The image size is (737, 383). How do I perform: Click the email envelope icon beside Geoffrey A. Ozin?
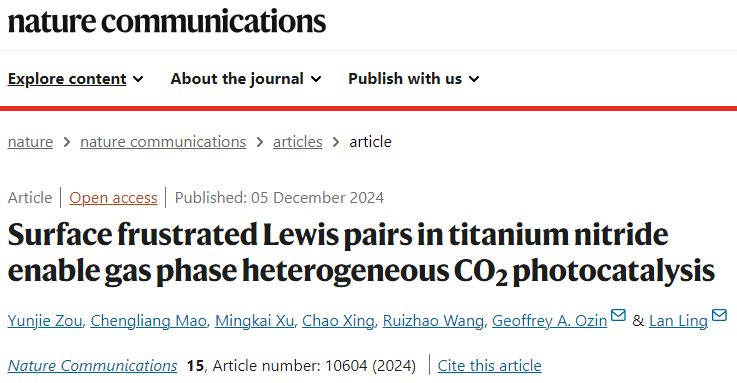pyautogui.click(x=618, y=314)
